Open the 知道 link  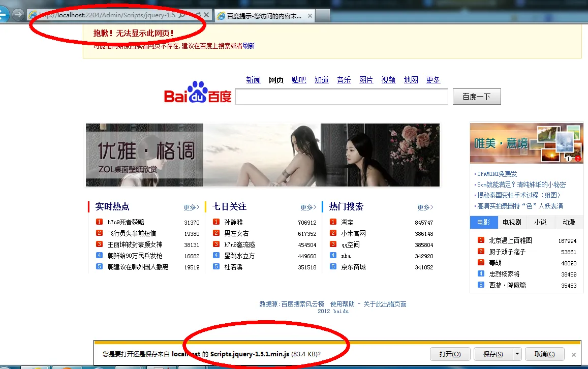(321, 80)
